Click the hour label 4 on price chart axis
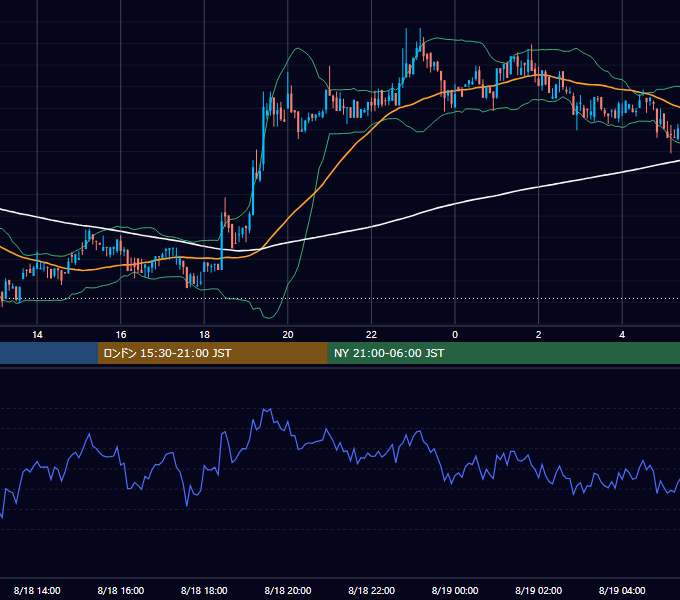 click(622, 335)
